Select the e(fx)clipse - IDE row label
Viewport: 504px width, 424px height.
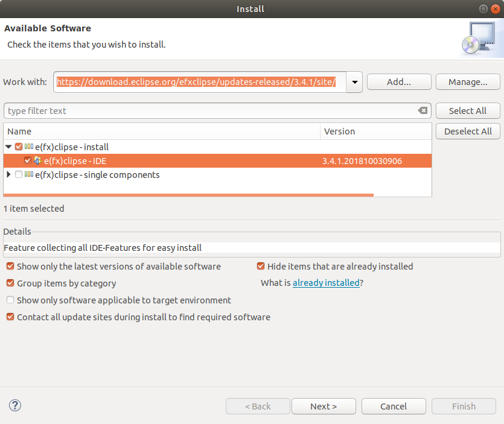point(75,161)
